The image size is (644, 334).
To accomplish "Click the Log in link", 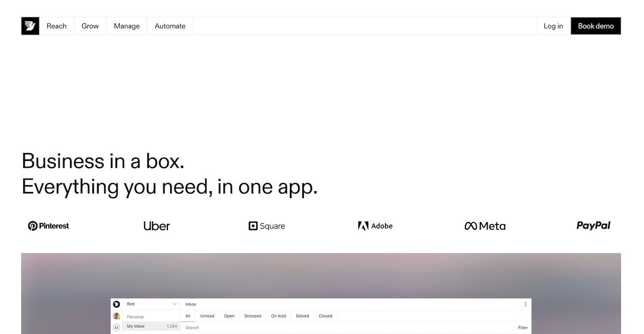I will coord(553,26).
